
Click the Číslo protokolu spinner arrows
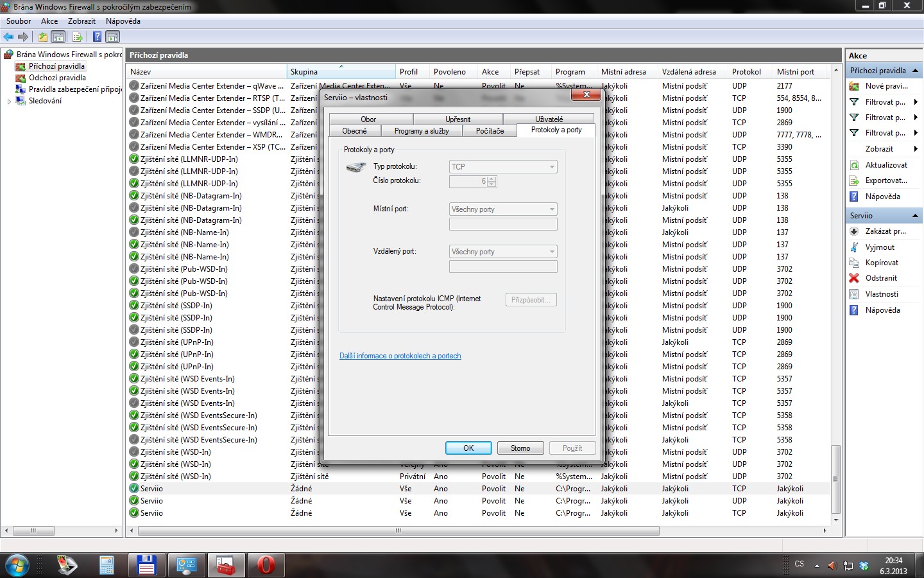(x=492, y=182)
